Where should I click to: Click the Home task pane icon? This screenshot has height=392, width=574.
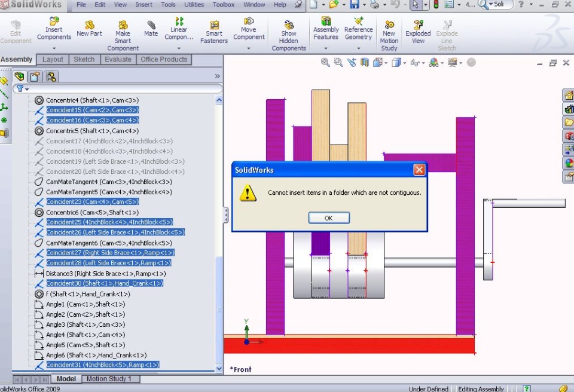click(x=569, y=96)
